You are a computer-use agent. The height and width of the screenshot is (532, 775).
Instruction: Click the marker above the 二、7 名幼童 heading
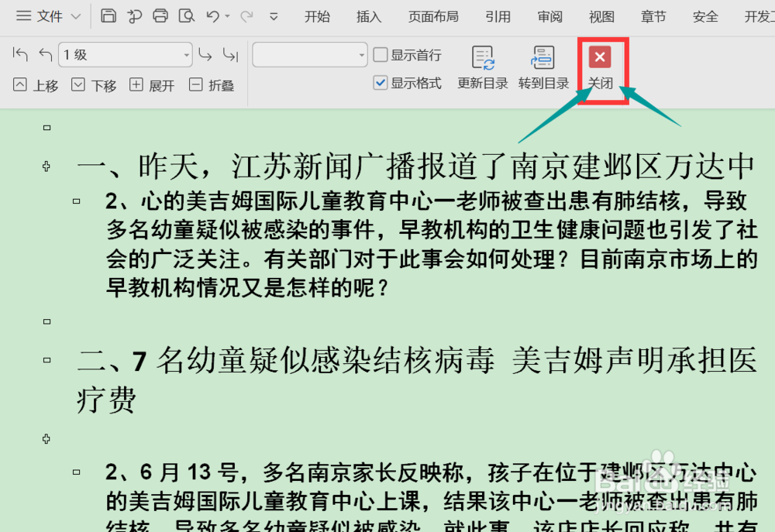click(x=47, y=321)
